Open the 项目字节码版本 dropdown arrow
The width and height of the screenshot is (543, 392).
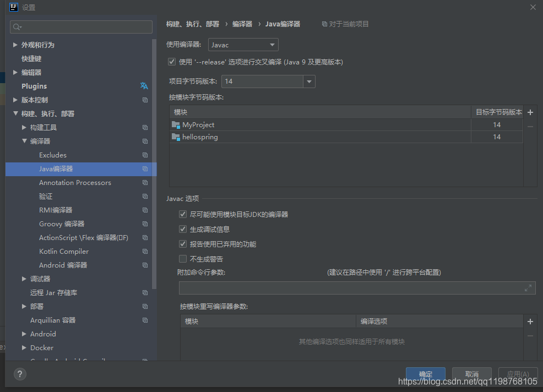click(x=309, y=81)
